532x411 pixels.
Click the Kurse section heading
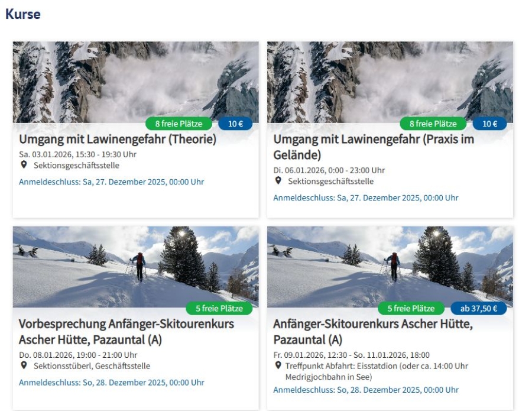[23, 14]
